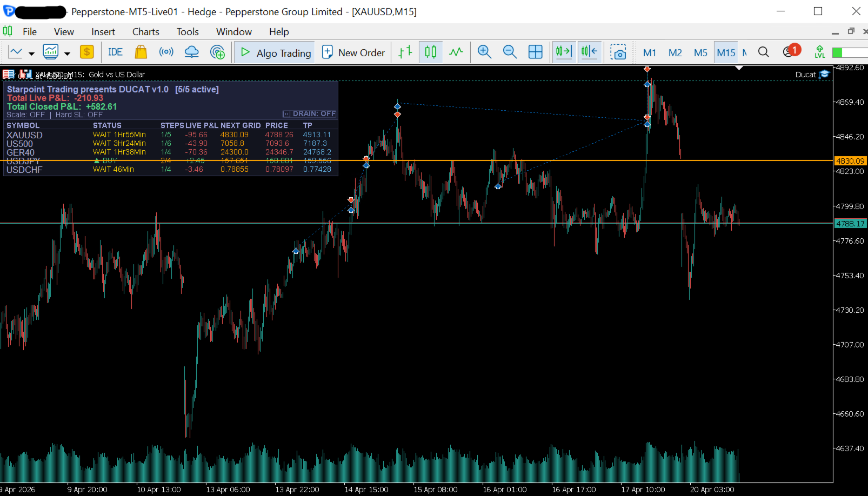Click the New Order button
This screenshot has height=496, width=868.
(x=353, y=52)
